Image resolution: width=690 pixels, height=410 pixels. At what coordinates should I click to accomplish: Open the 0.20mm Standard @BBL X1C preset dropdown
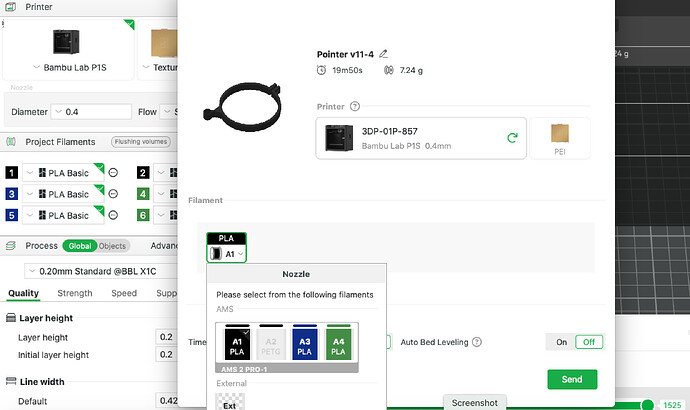tap(101, 271)
